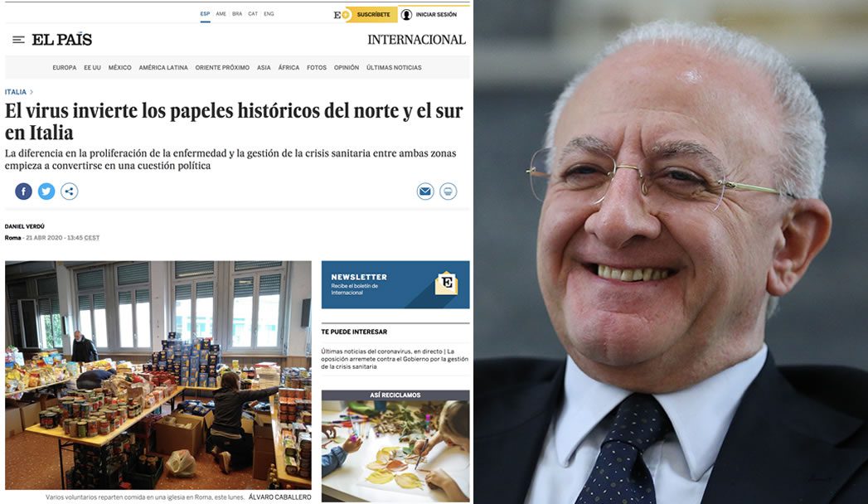Go to ÚLTIMAS NOTICIAS tab

pos(394,67)
